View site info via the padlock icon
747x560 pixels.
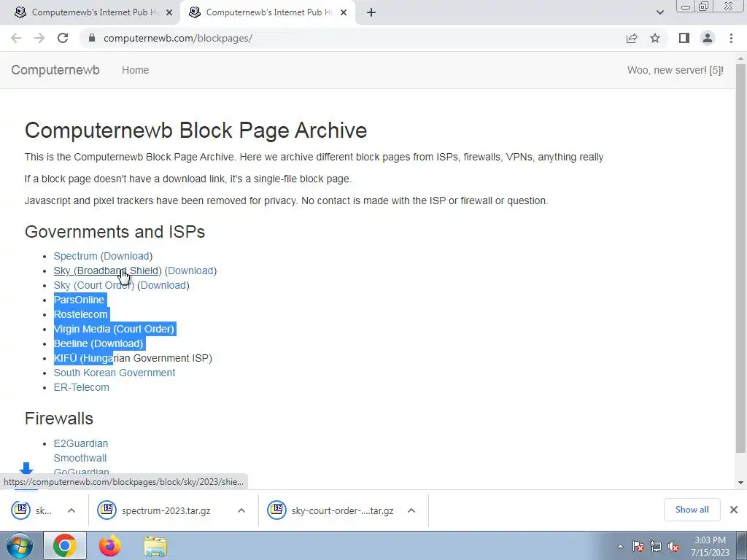tap(92, 38)
